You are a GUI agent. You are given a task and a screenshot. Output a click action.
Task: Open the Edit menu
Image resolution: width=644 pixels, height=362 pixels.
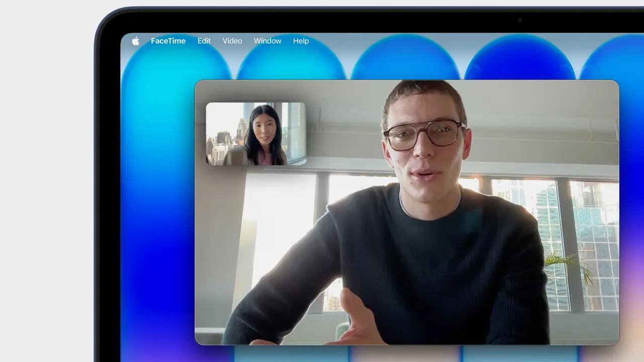click(204, 41)
